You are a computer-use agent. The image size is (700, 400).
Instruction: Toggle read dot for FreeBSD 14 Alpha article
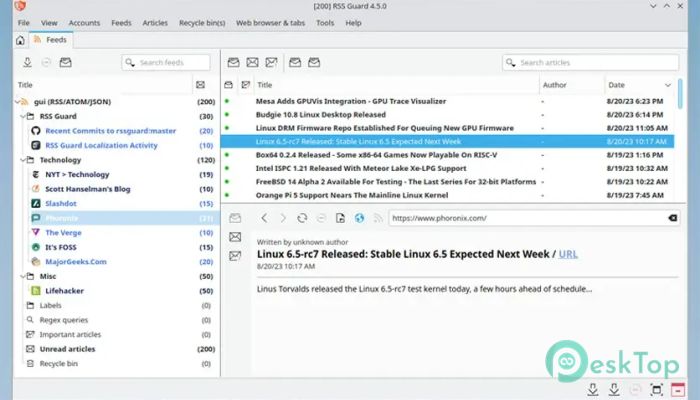[227, 182]
